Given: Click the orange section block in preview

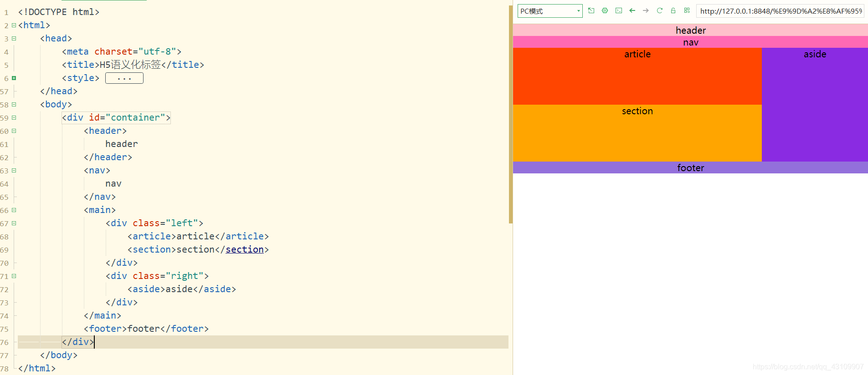Looking at the screenshot, I should tap(637, 133).
